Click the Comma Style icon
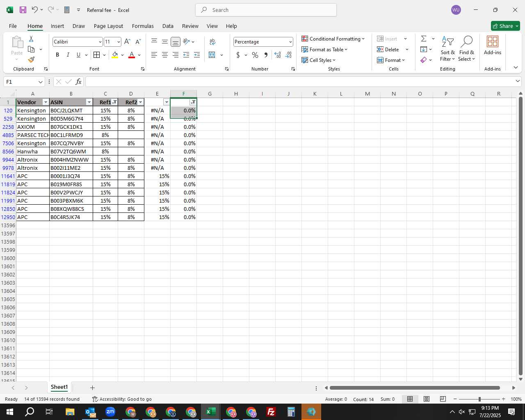 (x=266, y=55)
